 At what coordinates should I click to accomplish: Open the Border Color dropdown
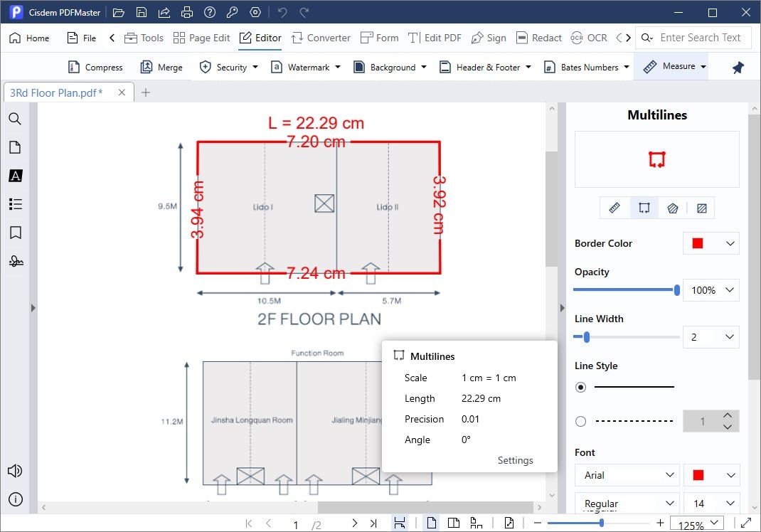[x=711, y=243]
